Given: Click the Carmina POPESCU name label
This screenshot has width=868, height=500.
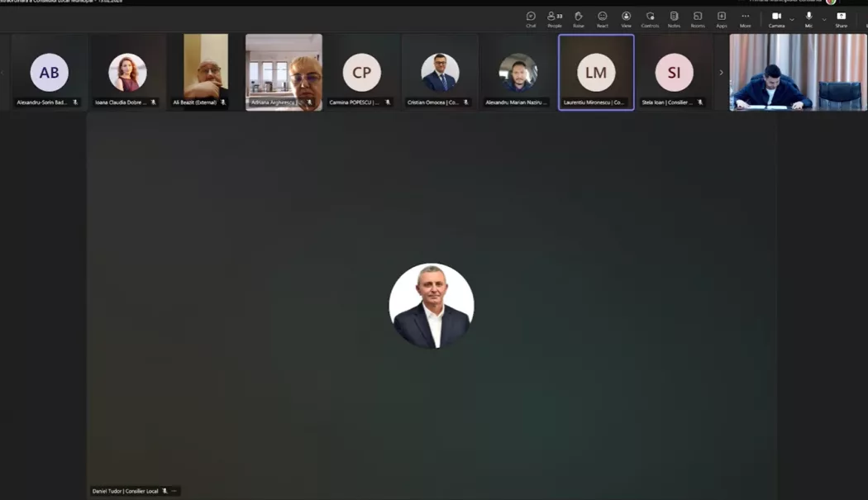Looking at the screenshot, I should (355, 102).
